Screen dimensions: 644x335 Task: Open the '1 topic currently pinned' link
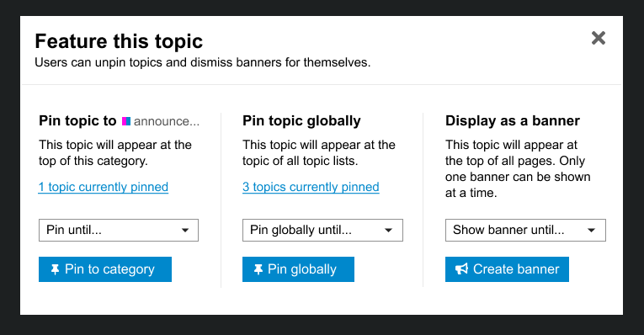(x=103, y=187)
